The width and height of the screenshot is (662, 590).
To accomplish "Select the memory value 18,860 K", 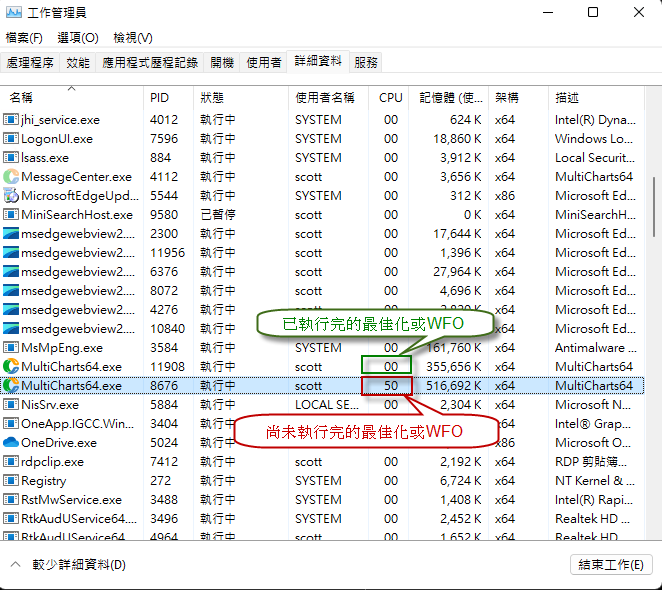I will (457, 139).
